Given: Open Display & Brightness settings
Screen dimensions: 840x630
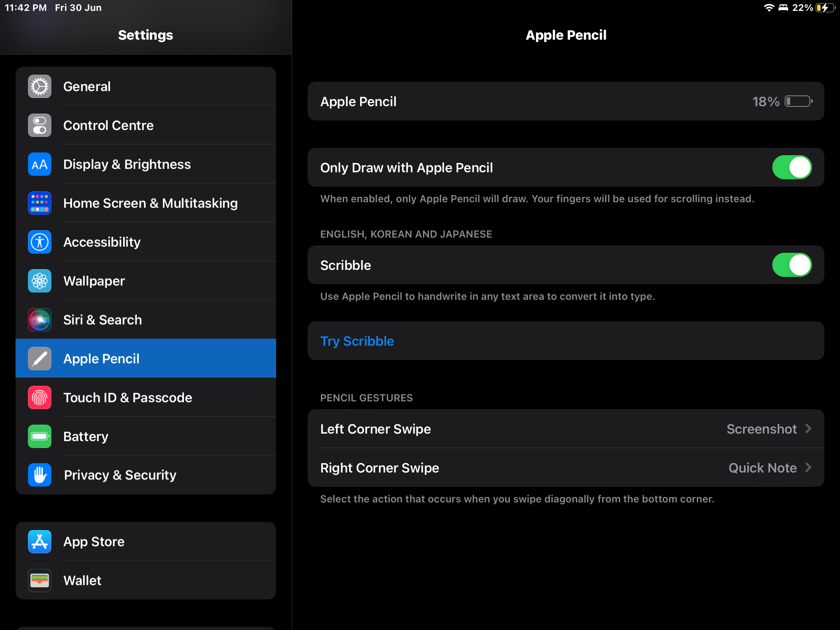Looking at the screenshot, I should pyautogui.click(x=146, y=164).
